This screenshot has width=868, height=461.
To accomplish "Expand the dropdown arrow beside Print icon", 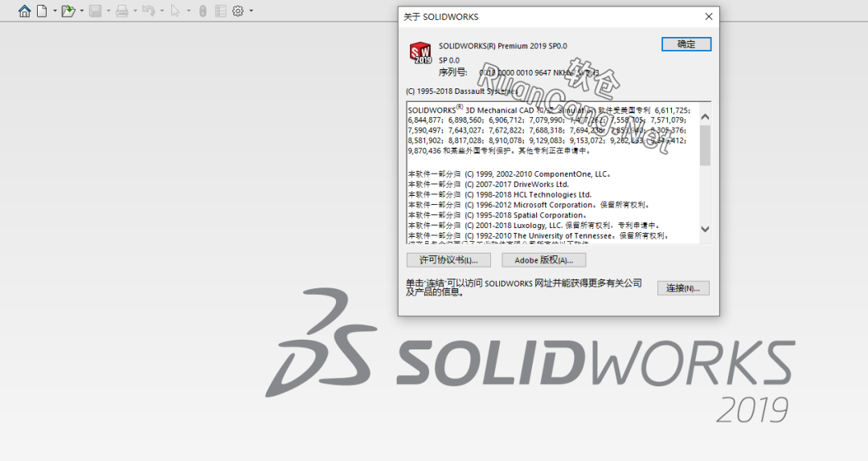I will pos(134,11).
